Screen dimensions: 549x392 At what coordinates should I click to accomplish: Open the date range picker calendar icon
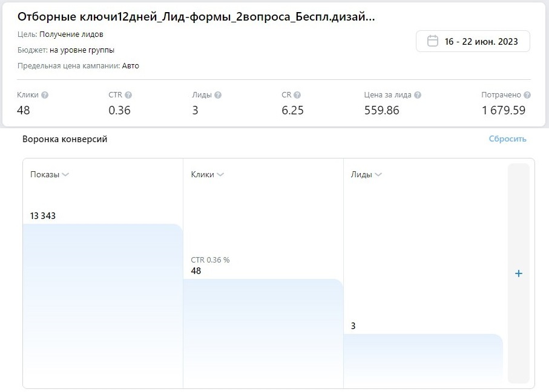[432, 41]
